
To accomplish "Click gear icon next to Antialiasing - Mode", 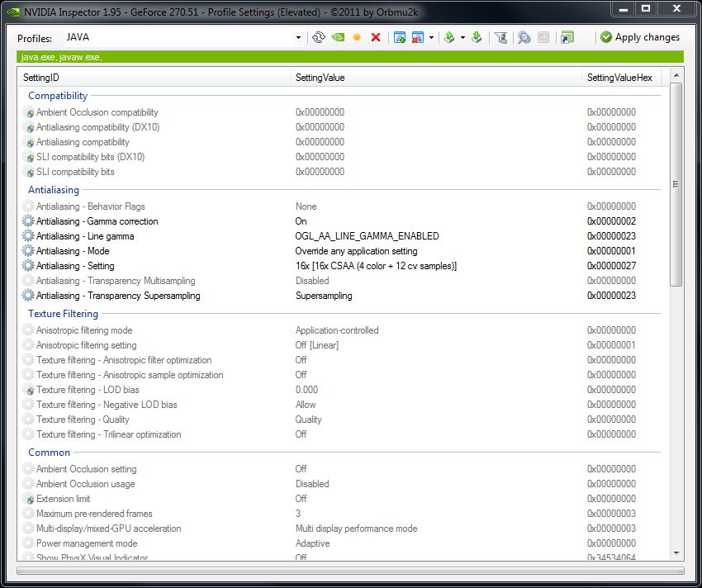I will (x=28, y=251).
